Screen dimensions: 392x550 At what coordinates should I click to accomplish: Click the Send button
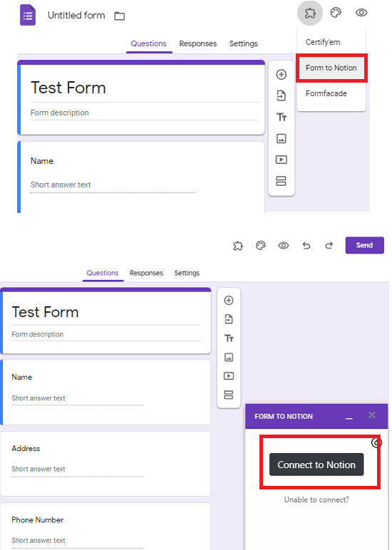tap(365, 245)
